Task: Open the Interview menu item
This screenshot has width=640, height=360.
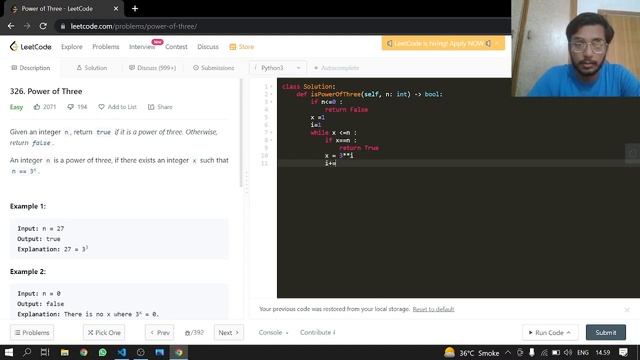Action: [x=142, y=47]
